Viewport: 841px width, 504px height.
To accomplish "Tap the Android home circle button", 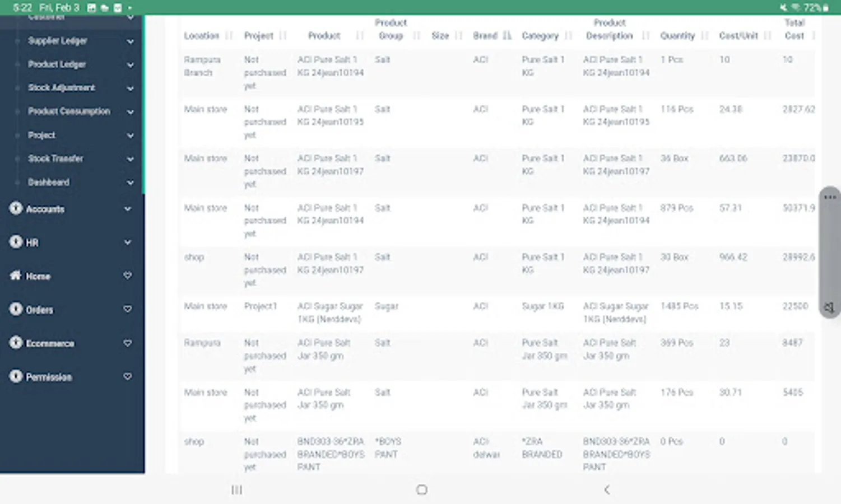I will (x=422, y=490).
